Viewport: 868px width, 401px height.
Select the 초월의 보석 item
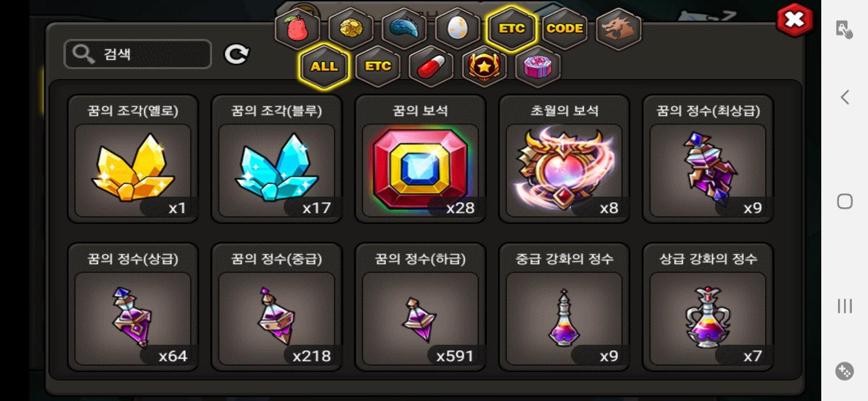564,159
